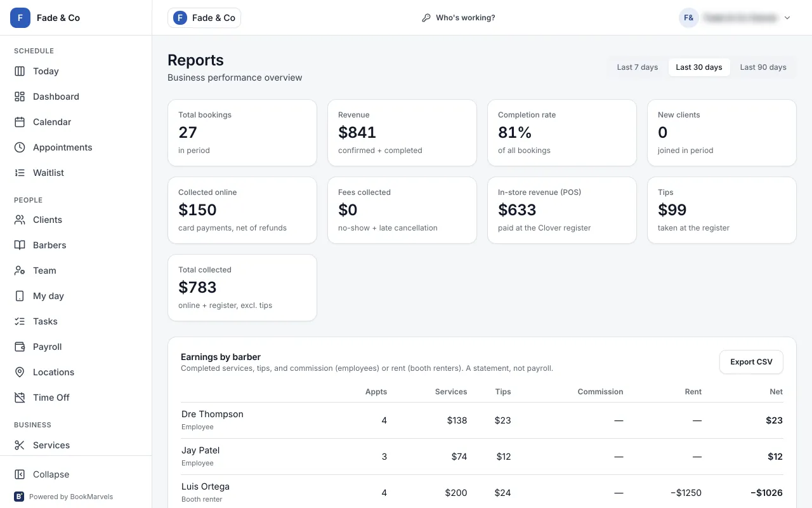
Task: Expand the account dropdown chevron
Action: point(787,18)
